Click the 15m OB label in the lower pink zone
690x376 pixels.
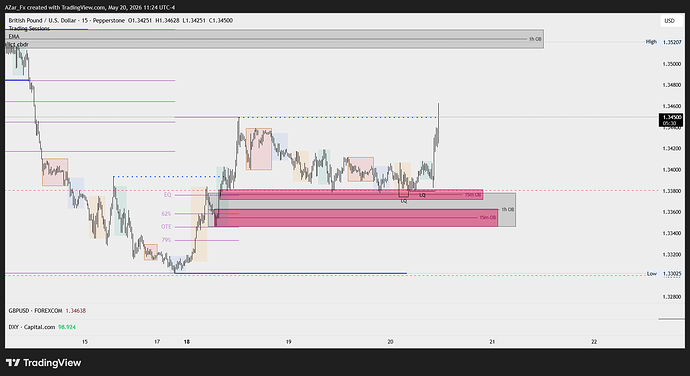click(488, 217)
